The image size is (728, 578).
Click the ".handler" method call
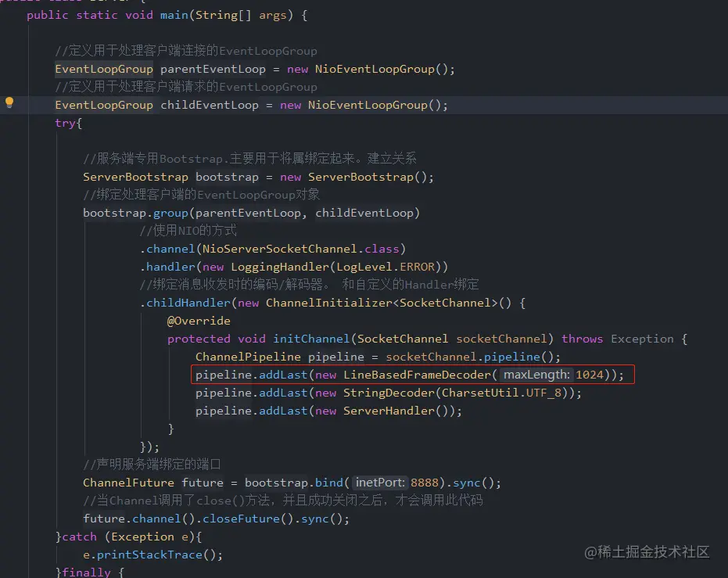click(167, 267)
